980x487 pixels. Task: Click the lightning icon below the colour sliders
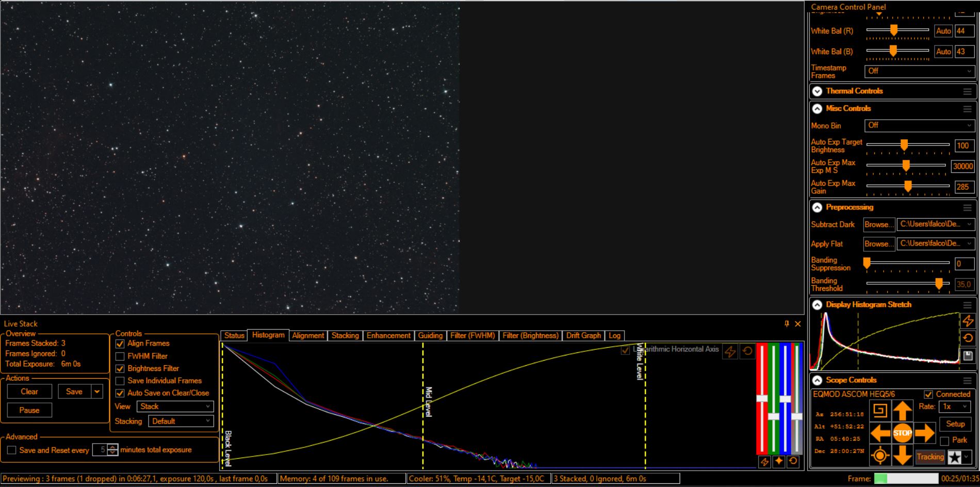pos(764,462)
